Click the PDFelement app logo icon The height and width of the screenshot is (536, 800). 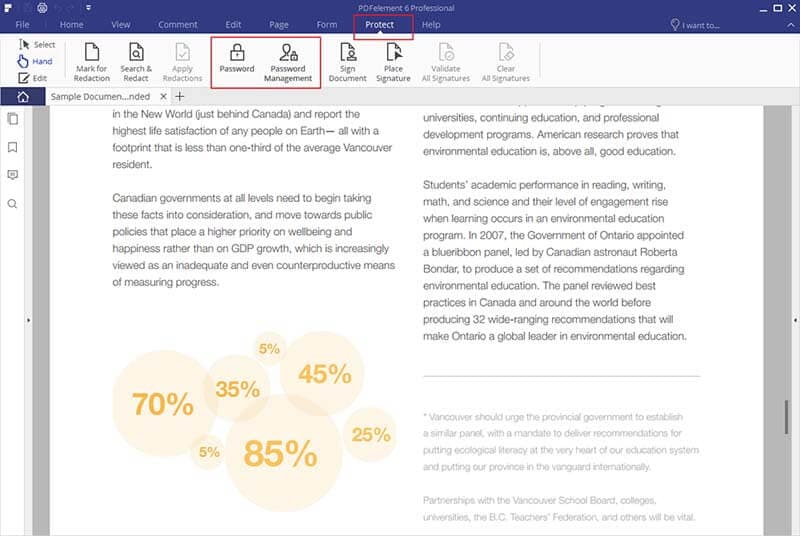(8, 8)
